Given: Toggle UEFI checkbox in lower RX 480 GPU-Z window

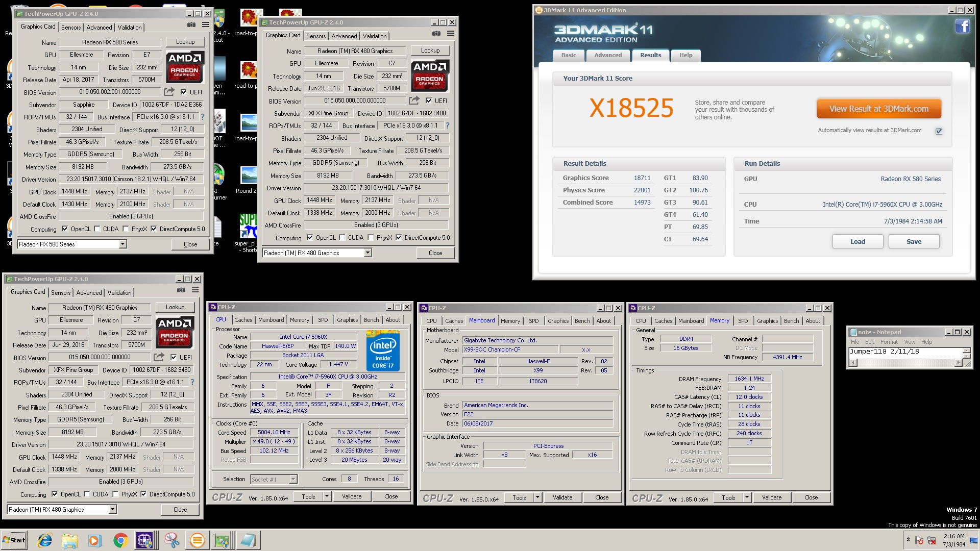Looking at the screenshot, I should 174,357.
